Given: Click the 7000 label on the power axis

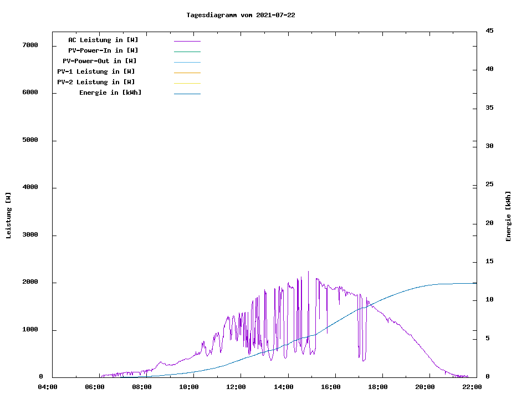Looking at the screenshot, I should [30, 45].
